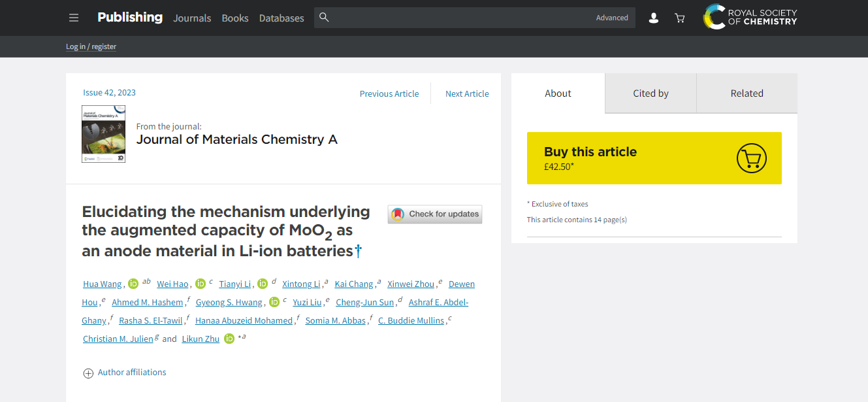Screen dimensions: 868x402
Task: Open author Ahmed M. Hashem link
Action: 148,302
